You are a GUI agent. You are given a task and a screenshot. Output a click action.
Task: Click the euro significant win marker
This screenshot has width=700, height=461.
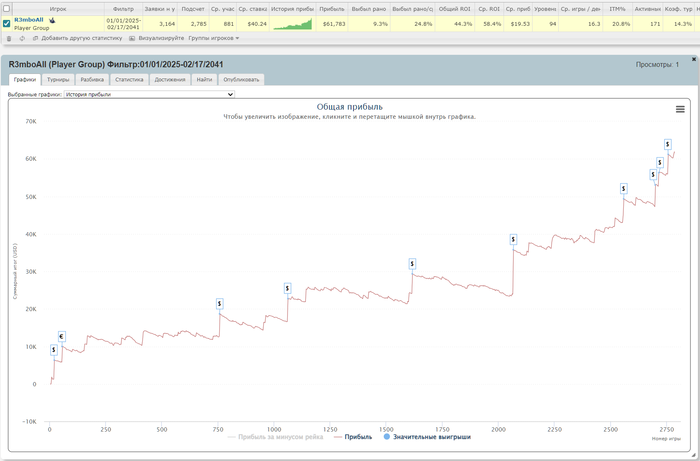62,336
